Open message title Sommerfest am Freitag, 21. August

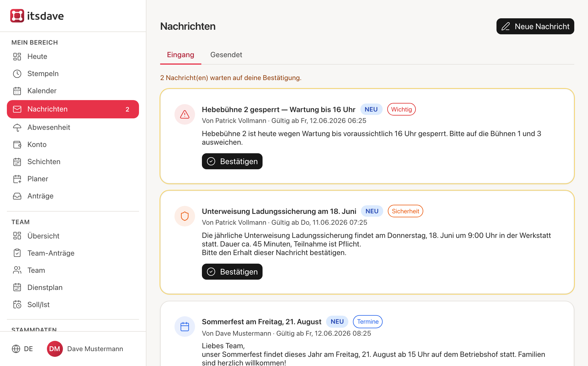pos(262,322)
